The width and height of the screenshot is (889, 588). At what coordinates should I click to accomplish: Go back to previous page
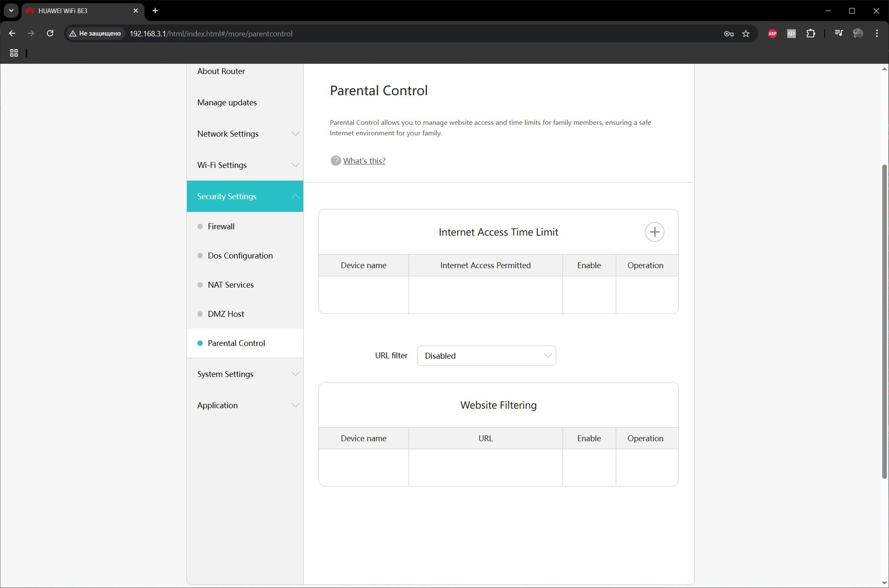(x=12, y=33)
